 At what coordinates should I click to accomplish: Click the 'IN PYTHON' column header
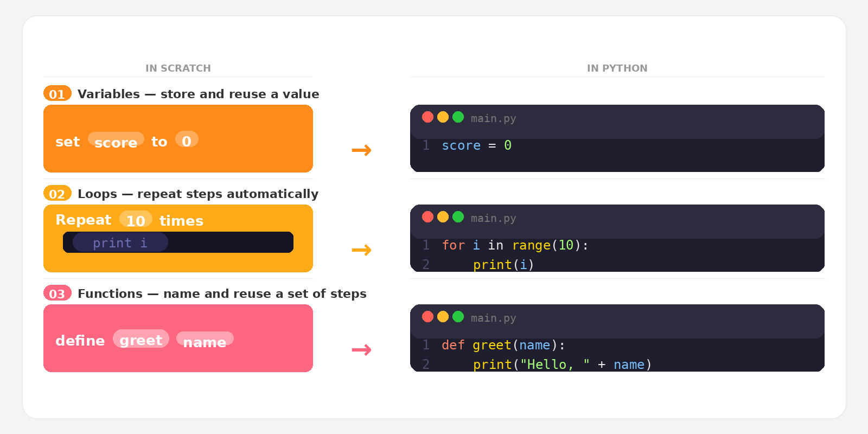(617, 68)
